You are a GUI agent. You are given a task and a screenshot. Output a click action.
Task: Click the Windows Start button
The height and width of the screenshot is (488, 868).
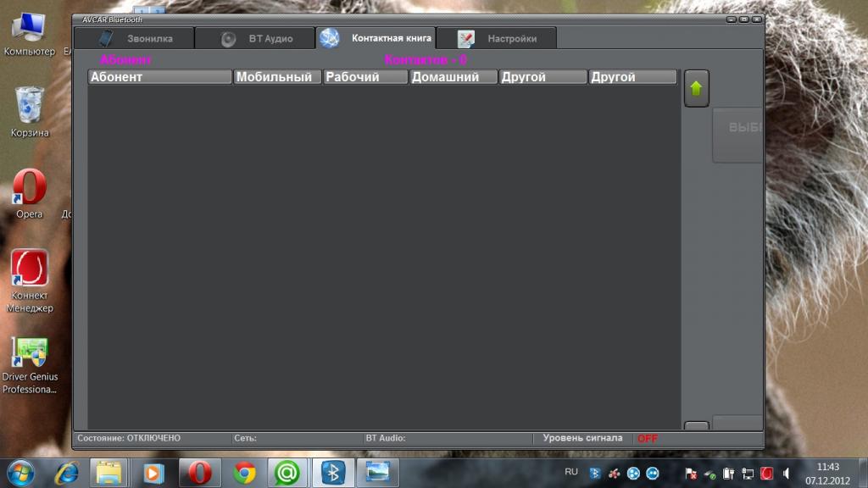[x=20, y=471]
